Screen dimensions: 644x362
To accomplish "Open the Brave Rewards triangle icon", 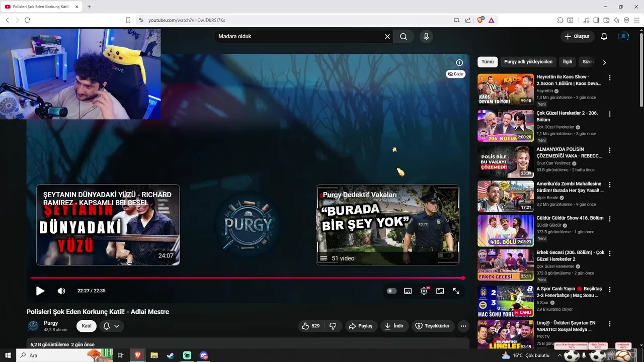I will pos(491,20).
